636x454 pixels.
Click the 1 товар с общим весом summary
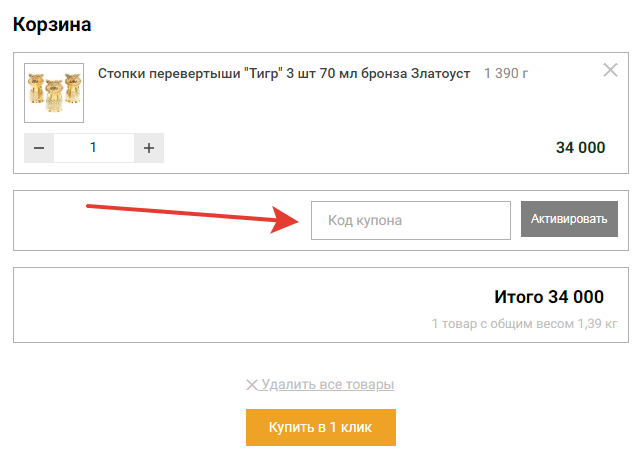pos(523,324)
